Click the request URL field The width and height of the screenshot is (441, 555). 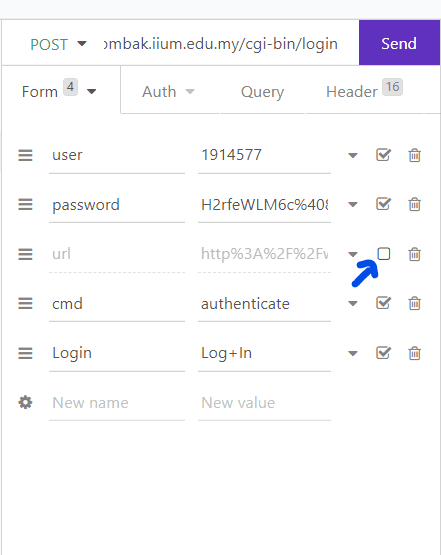[221, 44]
